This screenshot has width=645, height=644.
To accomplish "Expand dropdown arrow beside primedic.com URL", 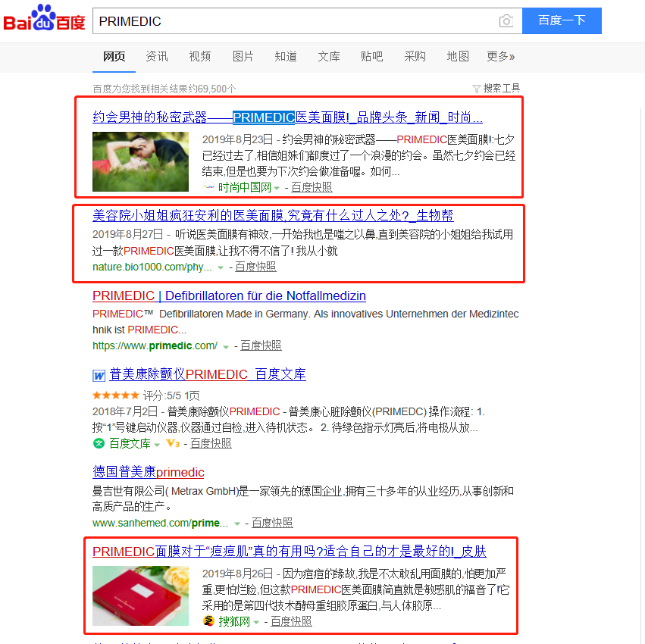I will (x=226, y=347).
